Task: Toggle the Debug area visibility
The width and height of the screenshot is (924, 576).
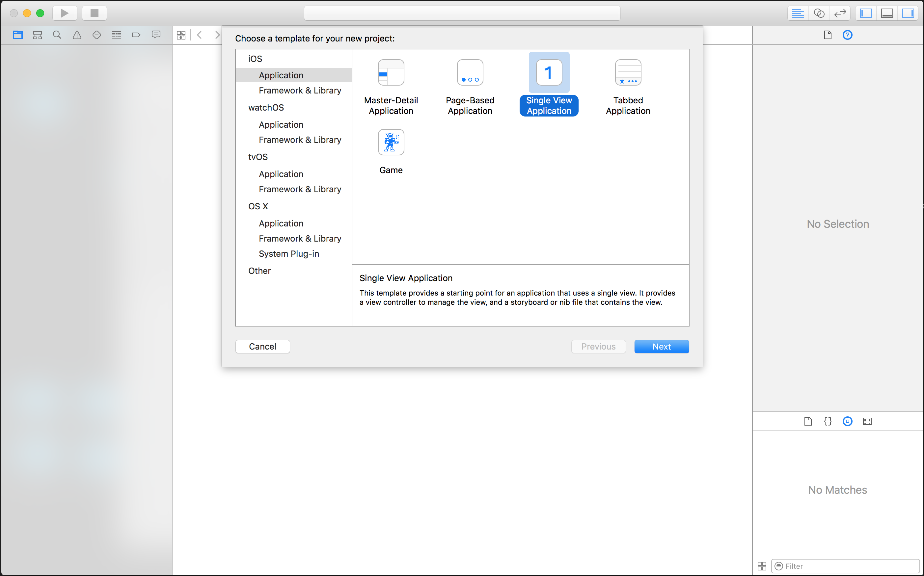Action: [x=887, y=13]
